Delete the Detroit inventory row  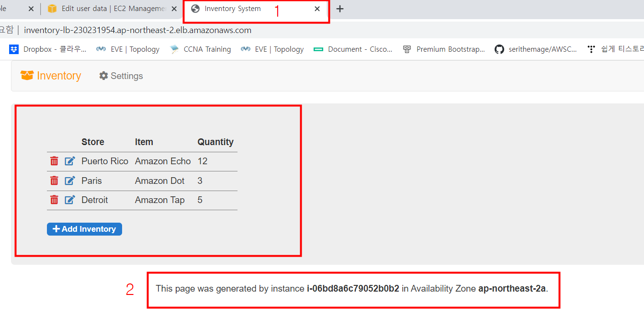point(54,200)
